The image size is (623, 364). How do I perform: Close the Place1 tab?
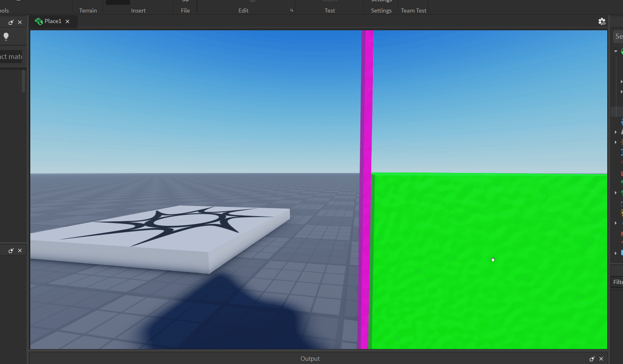coord(67,21)
